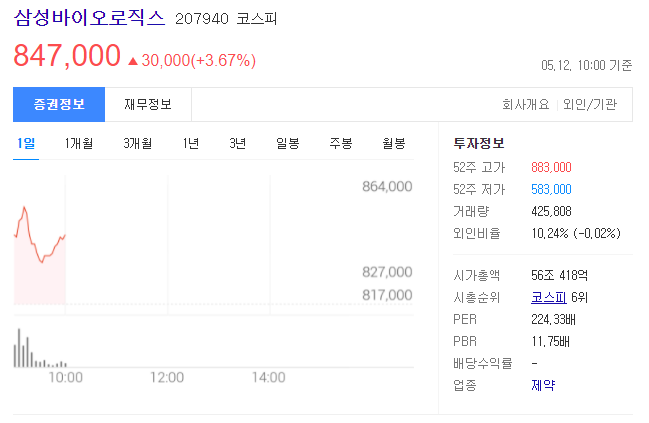The width and height of the screenshot is (649, 423).
Task: Click the 배당수익률 label
Action: click(483, 363)
